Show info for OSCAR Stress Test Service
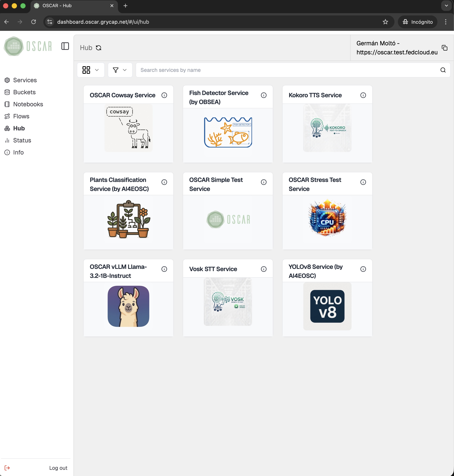The width and height of the screenshot is (454, 476). coord(363,182)
